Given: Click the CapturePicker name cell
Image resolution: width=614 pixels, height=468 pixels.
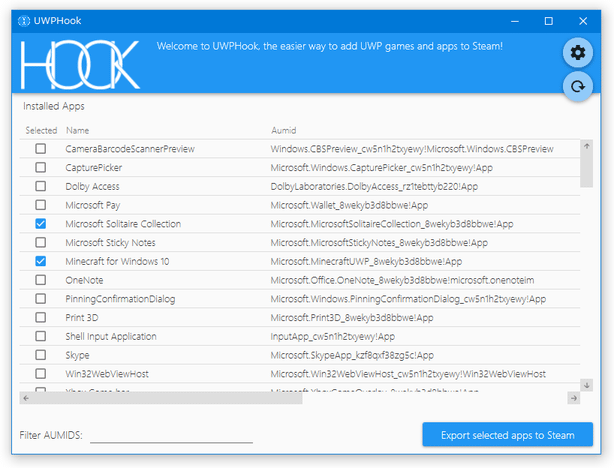Looking at the screenshot, I should 94,168.
